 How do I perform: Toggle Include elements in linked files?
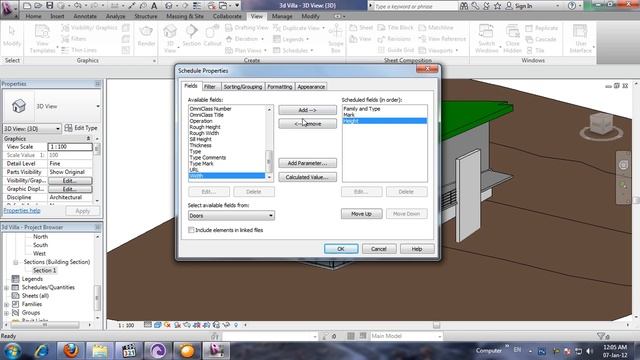click(191, 230)
